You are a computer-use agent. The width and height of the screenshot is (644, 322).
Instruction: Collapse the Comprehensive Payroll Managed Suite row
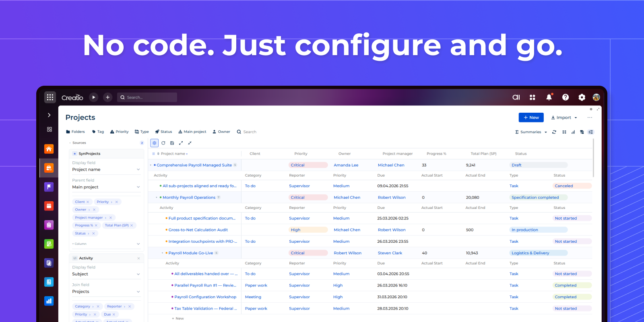pos(151,165)
